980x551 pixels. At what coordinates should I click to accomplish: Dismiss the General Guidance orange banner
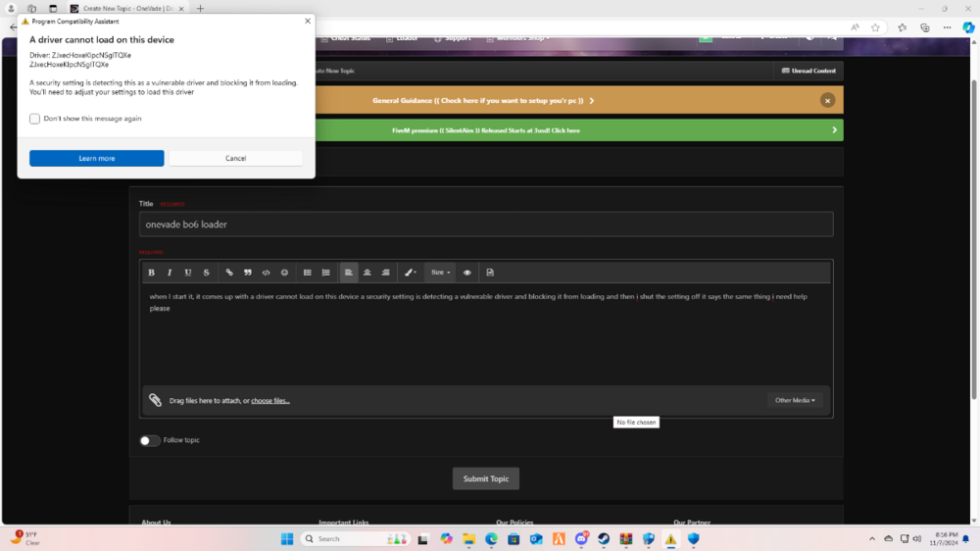tap(827, 101)
